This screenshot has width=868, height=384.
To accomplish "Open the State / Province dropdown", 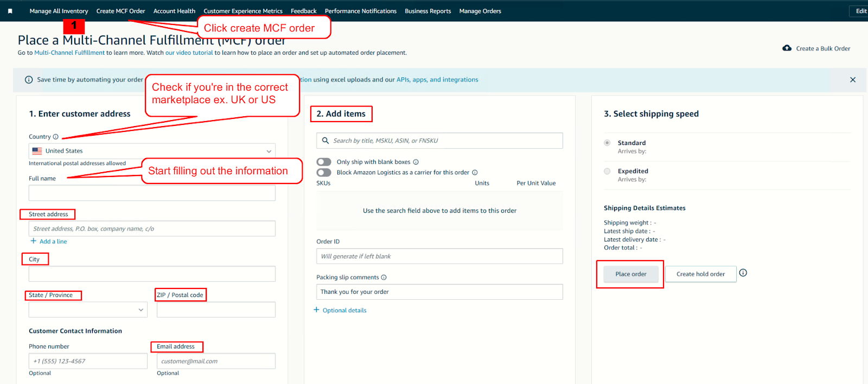I will tap(88, 310).
